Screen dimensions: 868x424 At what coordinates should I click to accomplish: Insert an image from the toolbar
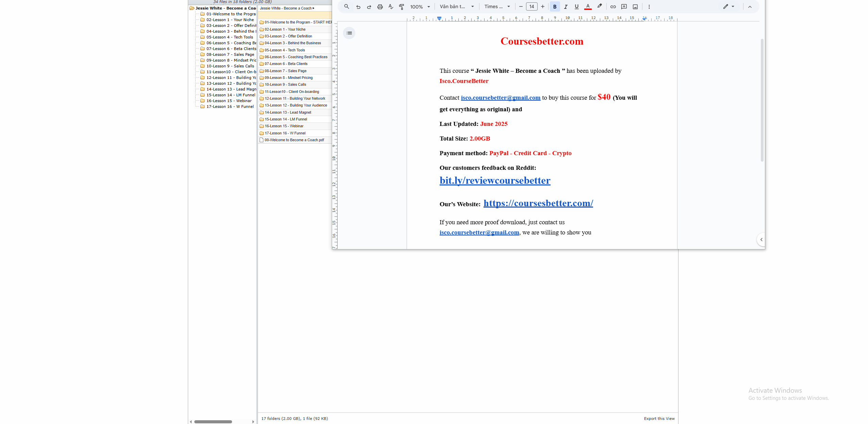(x=635, y=7)
